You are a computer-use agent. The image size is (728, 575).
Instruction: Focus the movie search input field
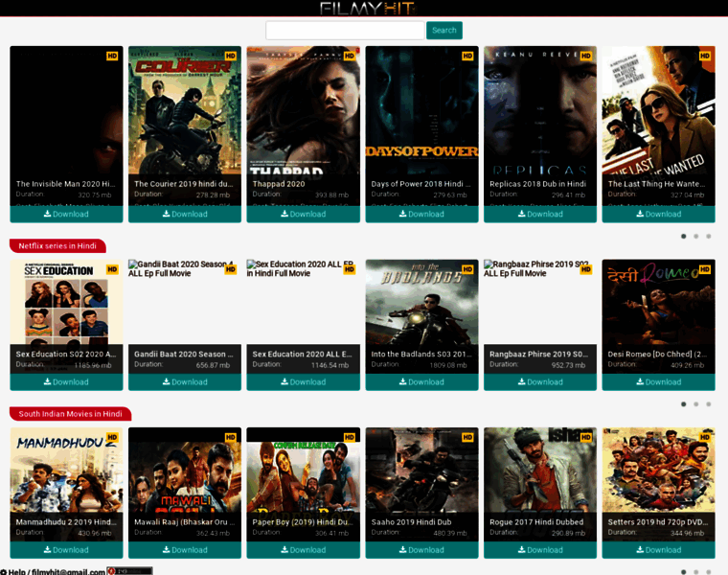click(345, 31)
